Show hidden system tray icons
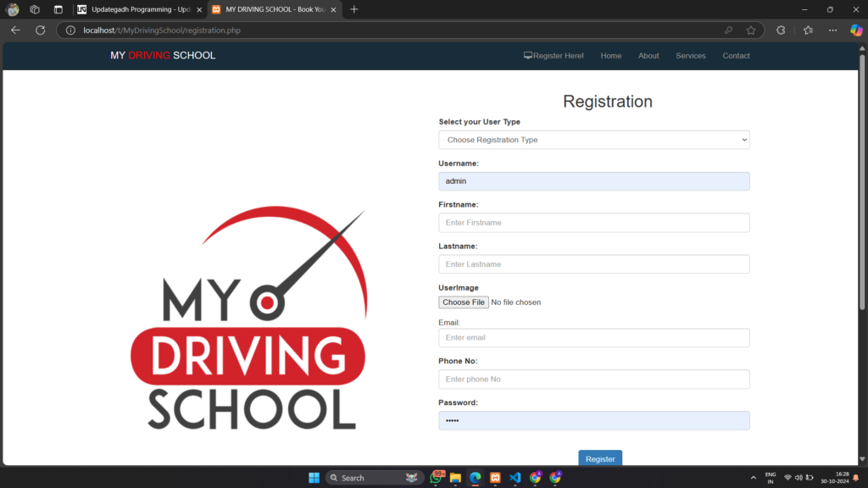Screen dimensions: 868x488 [x=753, y=478]
